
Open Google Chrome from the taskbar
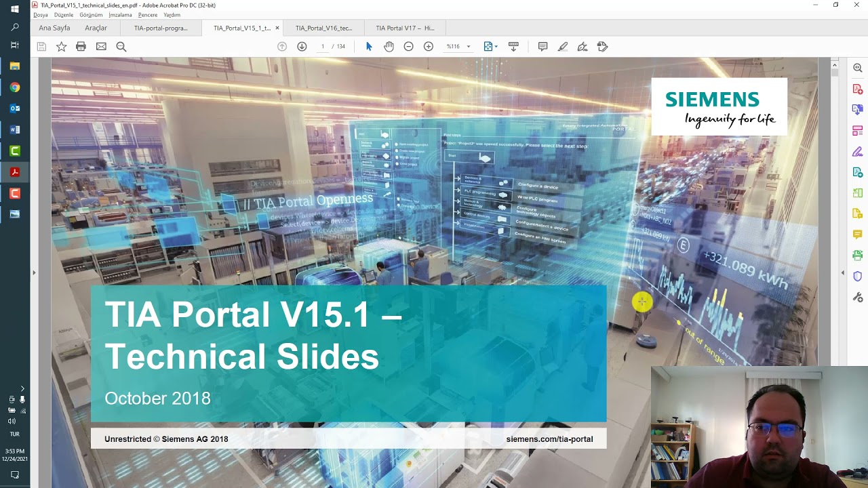[x=15, y=87]
